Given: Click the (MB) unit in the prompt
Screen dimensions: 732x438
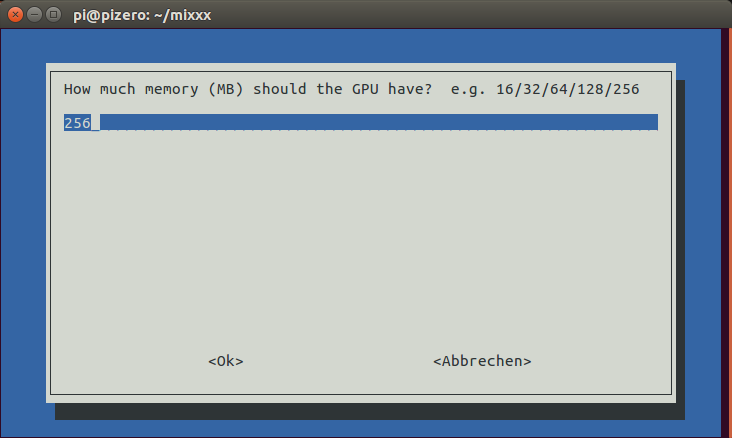Looking at the screenshot, I should 225,89.
